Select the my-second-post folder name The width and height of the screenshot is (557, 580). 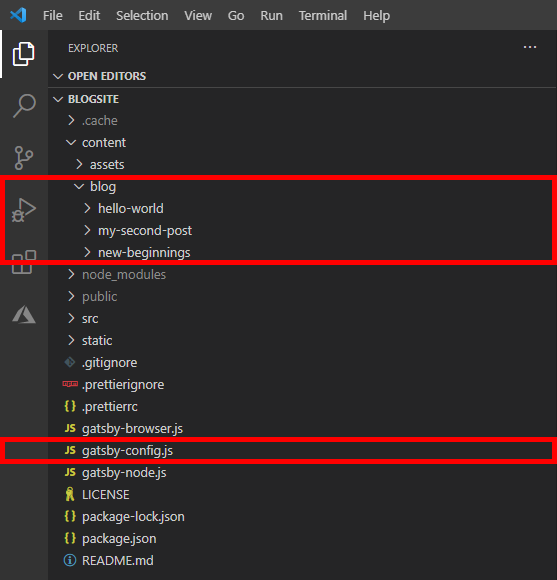[145, 230]
